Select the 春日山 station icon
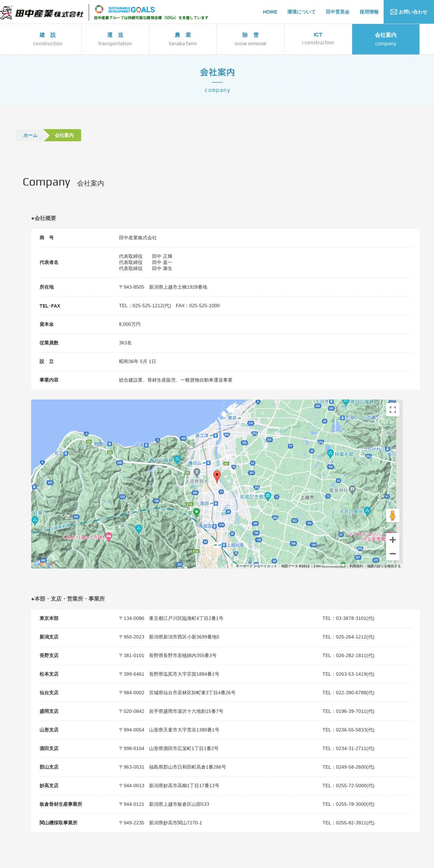The image size is (434, 868). pyautogui.click(x=209, y=463)
